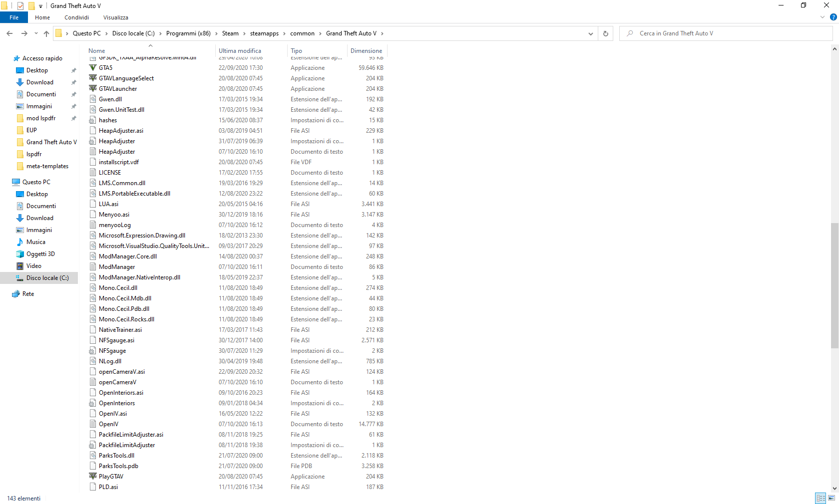This screenshot has height=504, width=839.
Task: Expand breadcrumb arrow after Grand Theft Auto V
Action: pyautogui.click(x=383, y=33)
